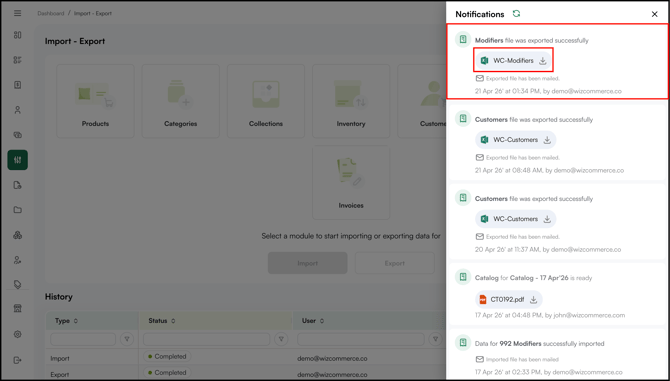The width and height of the screenshot is (670, 381).
Task: Focus the Type filter input field
Action: pyautogui.click(x=83, y=339)
